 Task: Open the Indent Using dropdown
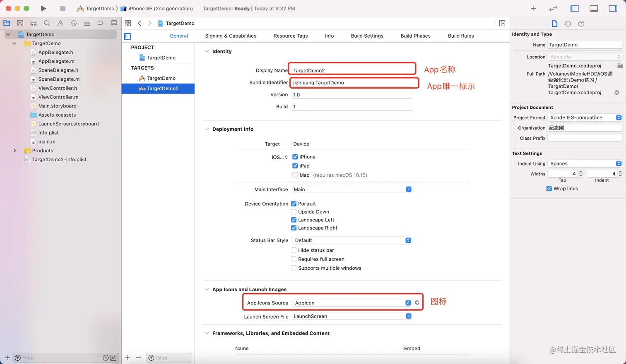(x=585, y=163)
